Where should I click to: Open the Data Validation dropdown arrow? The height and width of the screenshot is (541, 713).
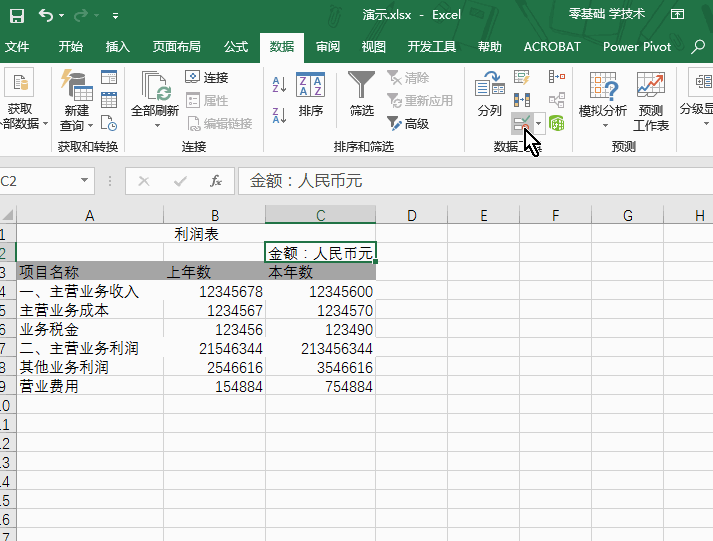pyautogui.click(x=538, y=123)
